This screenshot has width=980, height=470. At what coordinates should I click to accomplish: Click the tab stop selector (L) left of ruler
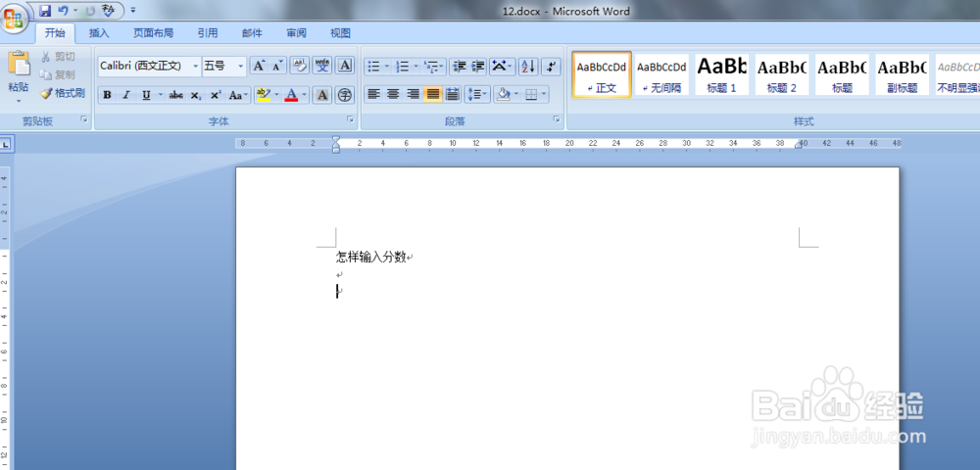coord(6,144)
